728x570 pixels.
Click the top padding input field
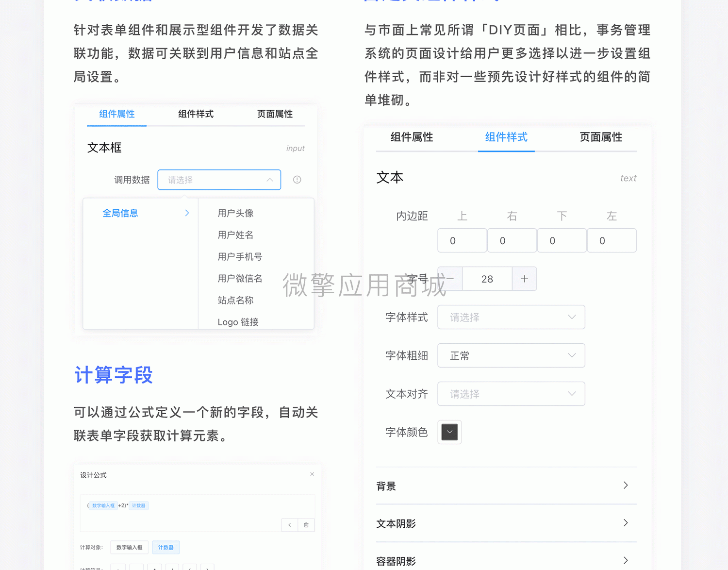coord(462,241)
